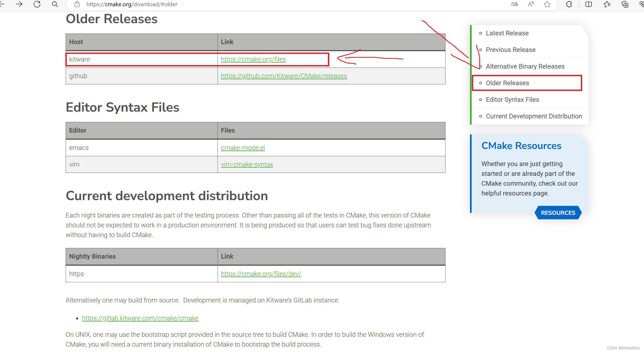The image size is (644, 352).
Task: Select Latest Release in sidebar menu
Action: click(x=507, y=33)
